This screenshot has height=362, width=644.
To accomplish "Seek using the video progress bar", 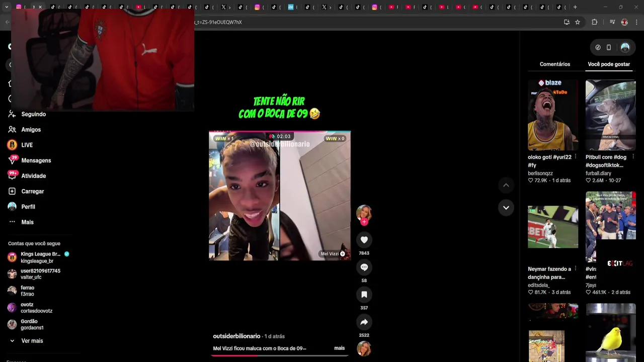I will pyautogui.click(x=280, y=356).
